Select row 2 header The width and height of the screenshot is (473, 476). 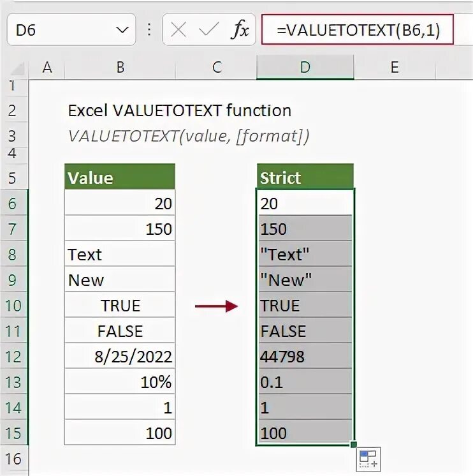14,110
